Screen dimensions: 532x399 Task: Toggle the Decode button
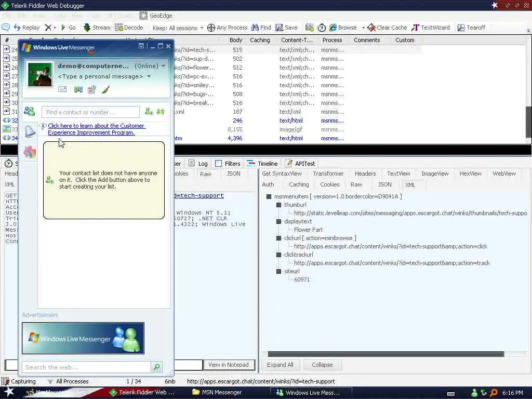129,28
